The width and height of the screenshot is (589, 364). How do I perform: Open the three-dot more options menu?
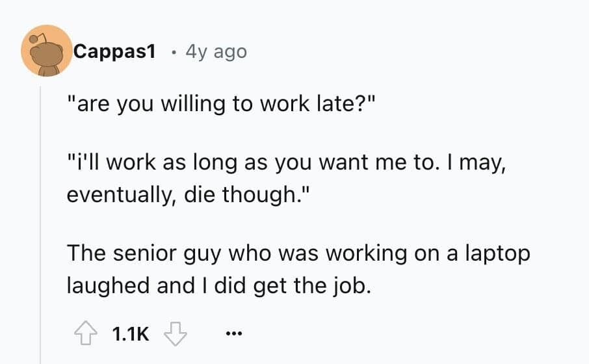click(x=232, y=335)
